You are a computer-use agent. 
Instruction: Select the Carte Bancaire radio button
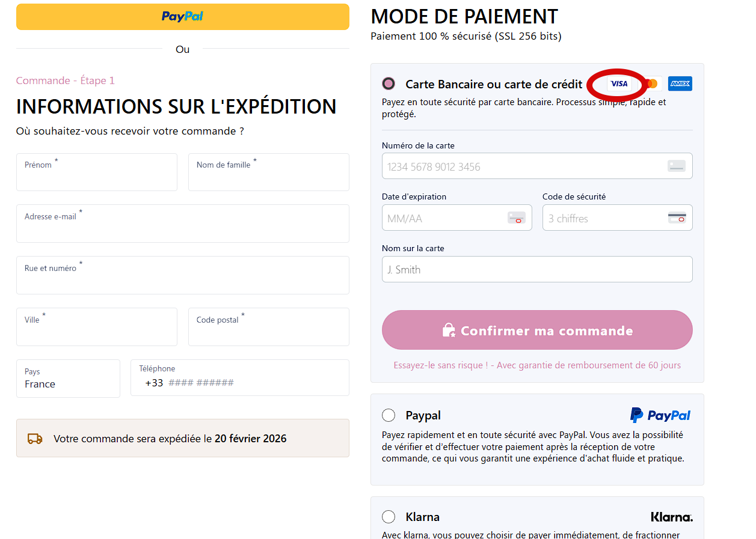tap(389, 84)
